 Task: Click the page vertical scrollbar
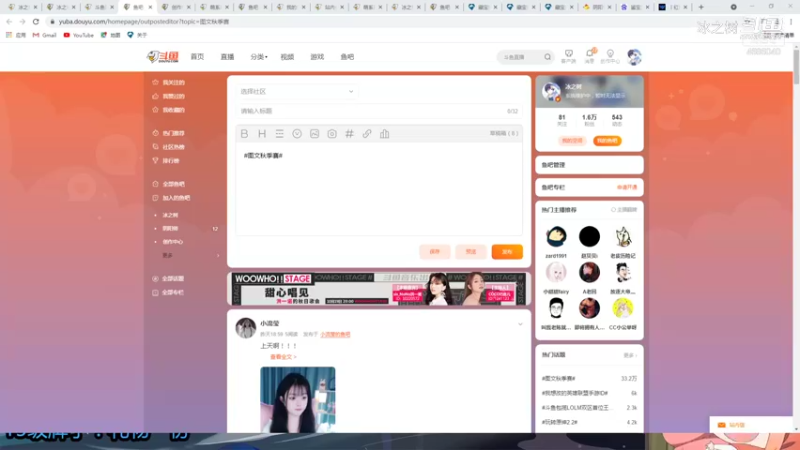(796, 66)
